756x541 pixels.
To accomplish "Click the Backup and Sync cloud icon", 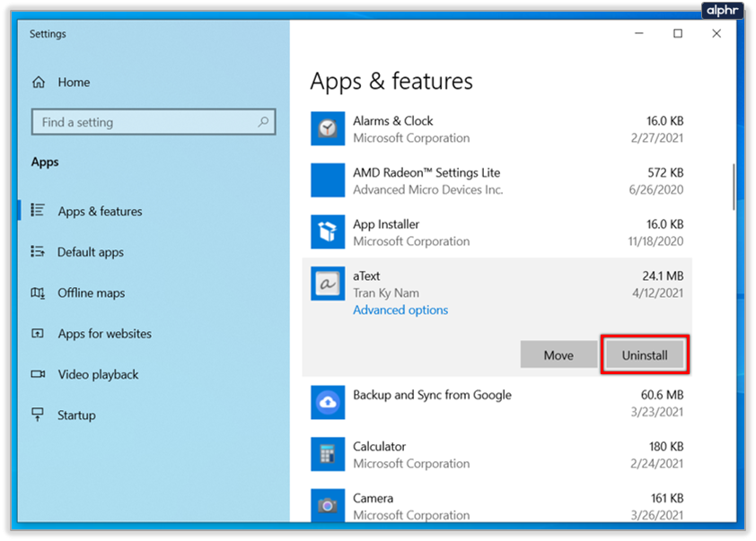I will tap(328, 402).
